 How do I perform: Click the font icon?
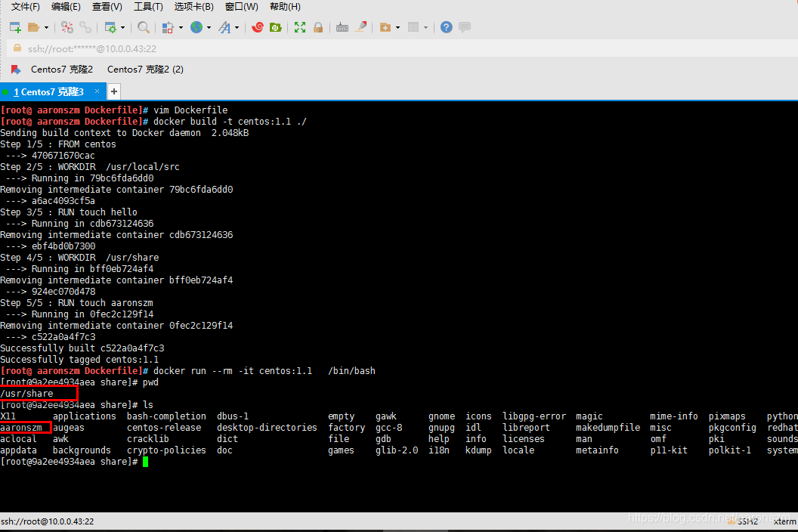pyautogui.click(x=224, y=27)
